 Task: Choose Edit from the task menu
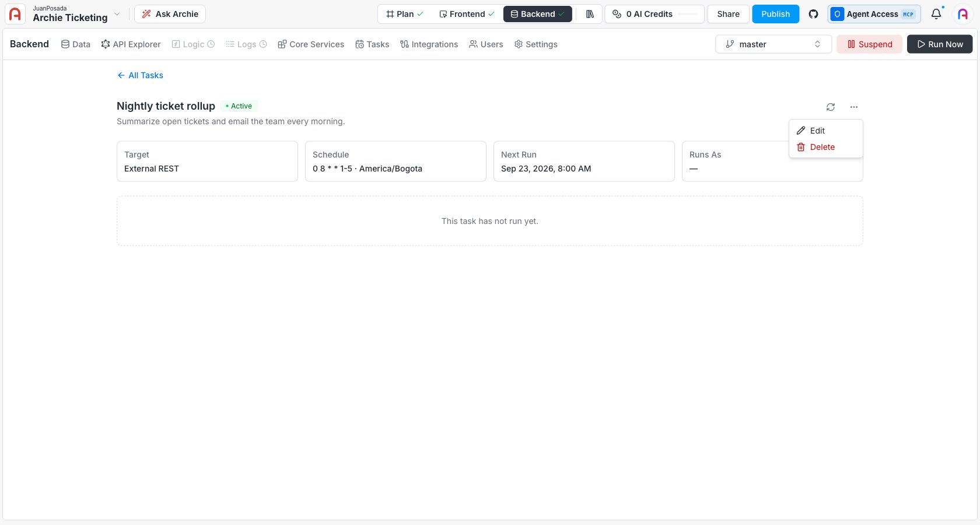point(825,131)
